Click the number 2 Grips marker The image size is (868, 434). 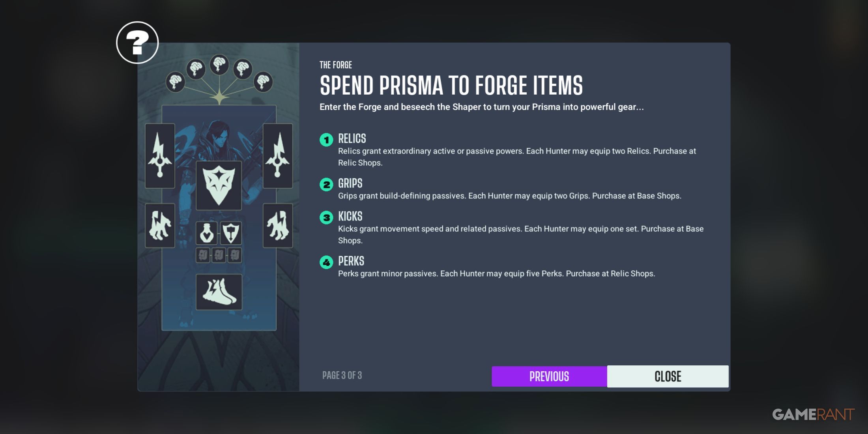tap(326, 184)
